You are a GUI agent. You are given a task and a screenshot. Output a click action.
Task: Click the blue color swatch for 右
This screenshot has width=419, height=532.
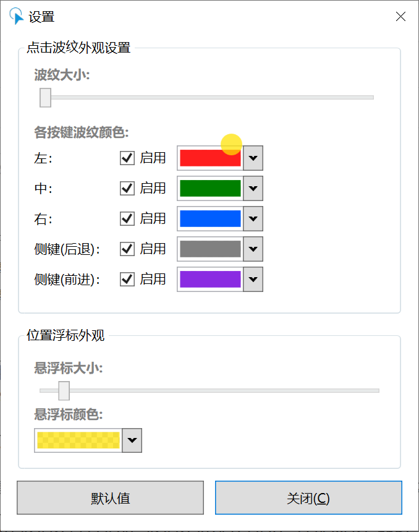pos(210,218)
